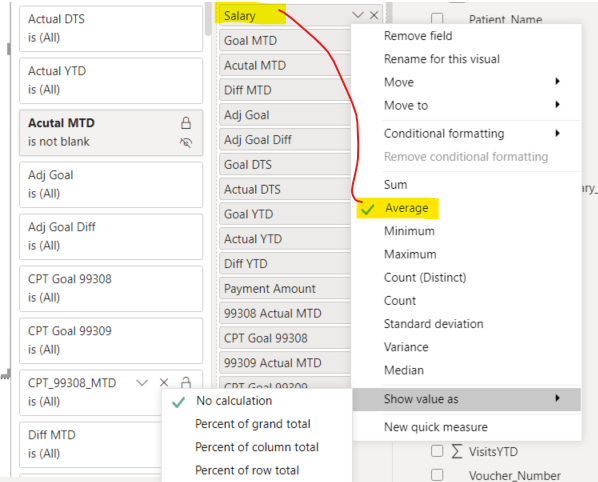
Task: Toggle the hidden eye icon on Acutal MTD filter
Action: click(x=186, y=143)
